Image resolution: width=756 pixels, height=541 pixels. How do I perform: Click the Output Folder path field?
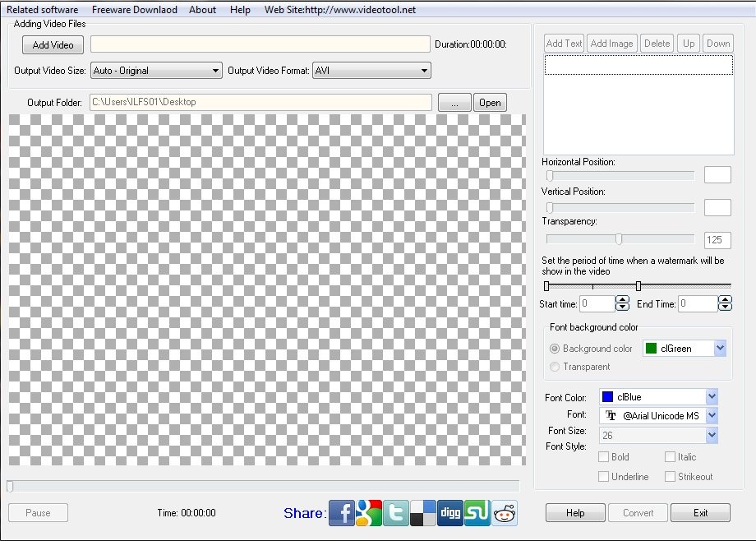pyautogui.click(x=260, y=102)
